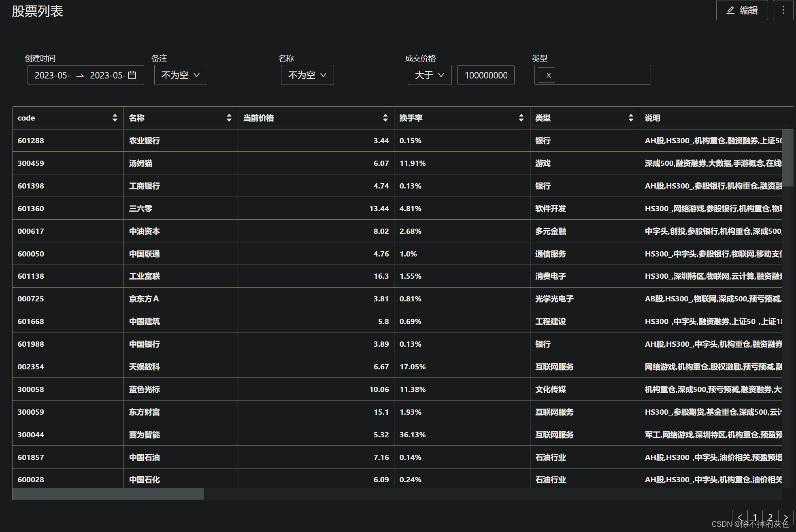
Task: Click the start date in 创建时间 range
Action: (53, 75)
